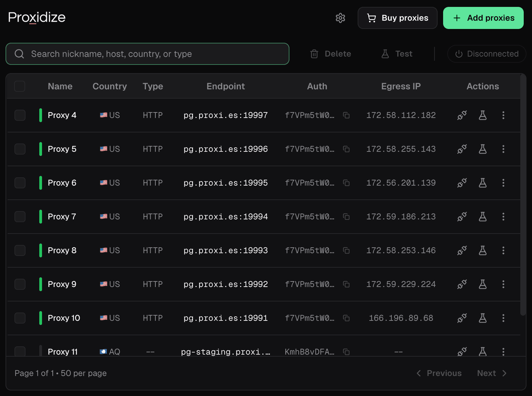Screen dimensions: 532x396
Task: Click egress IP 172.56.201.139
Action: (x=401, y=183)
